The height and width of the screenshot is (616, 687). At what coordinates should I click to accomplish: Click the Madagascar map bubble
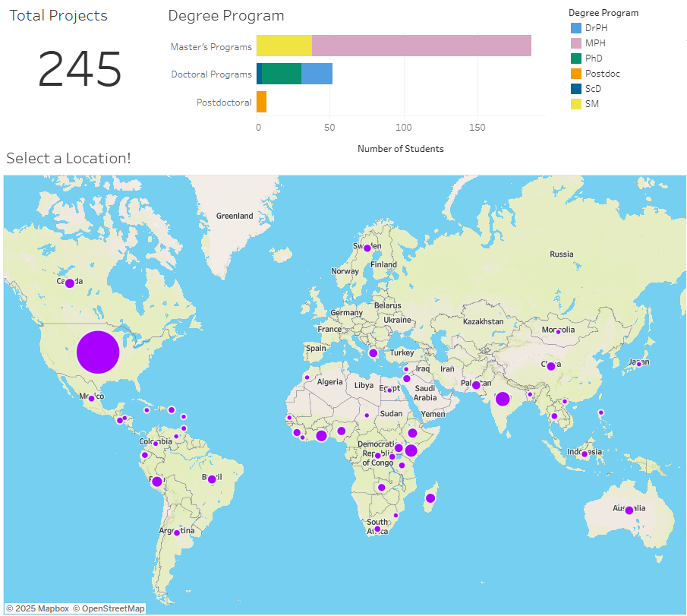pos(430,498)
